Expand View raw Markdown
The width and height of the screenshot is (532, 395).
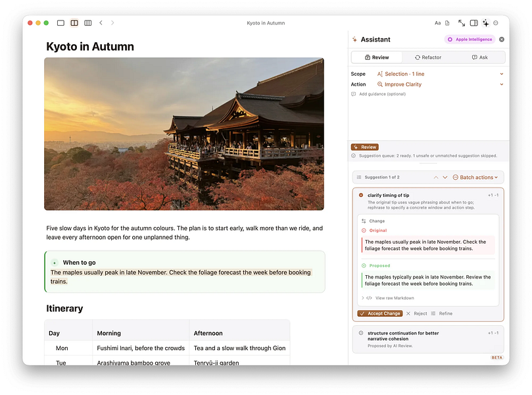(388, 298)
